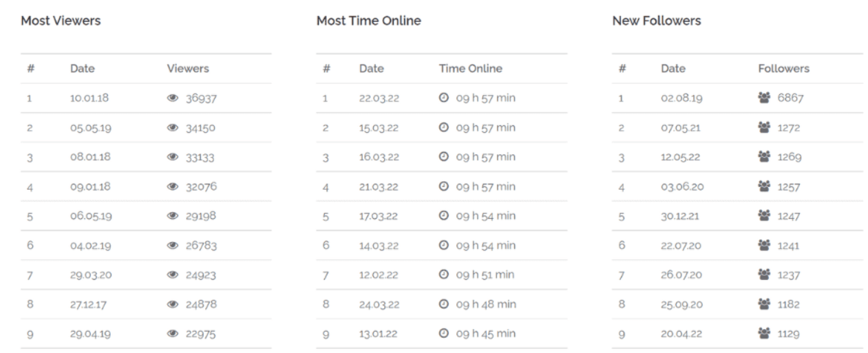Click the Viewers column header
This screenshot has height=353, width=868.
click(x=187, y=69)
